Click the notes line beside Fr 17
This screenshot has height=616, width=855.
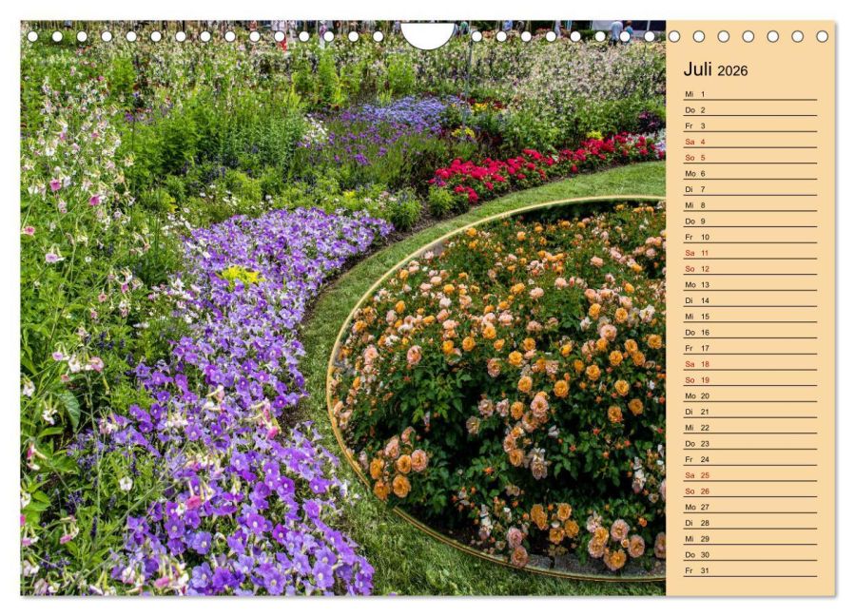pyautogui.click(x=770, y=351)
